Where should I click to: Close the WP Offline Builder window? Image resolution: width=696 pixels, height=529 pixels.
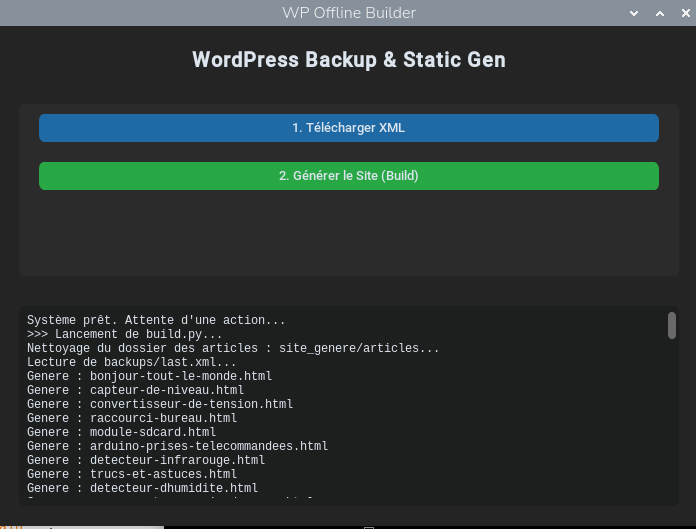(683, 13)
